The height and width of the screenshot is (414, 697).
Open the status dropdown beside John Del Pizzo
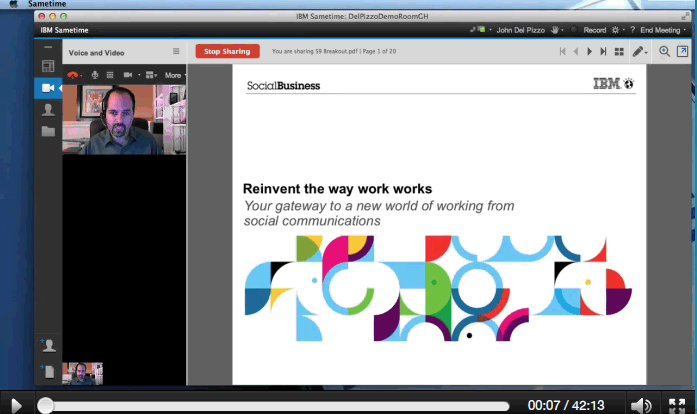coord(490,30)
